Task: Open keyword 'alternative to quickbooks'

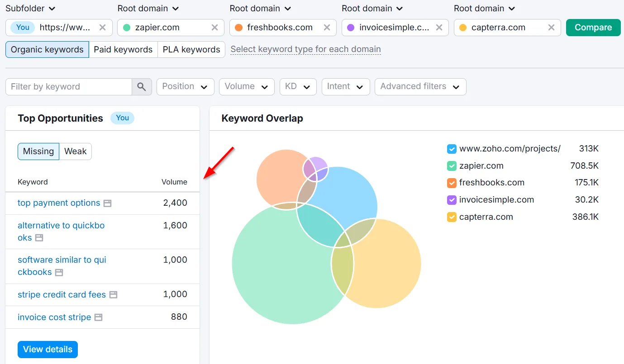Action: tap(61, 232)
